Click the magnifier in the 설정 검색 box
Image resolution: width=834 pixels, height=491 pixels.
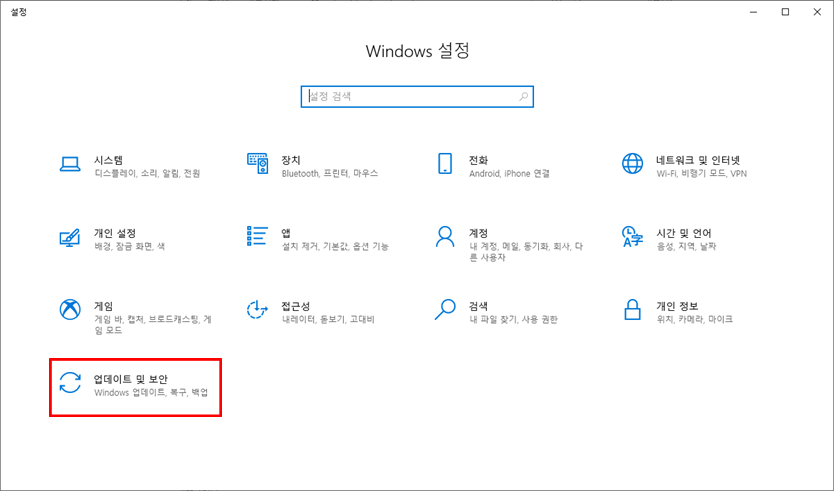(524, 96)
